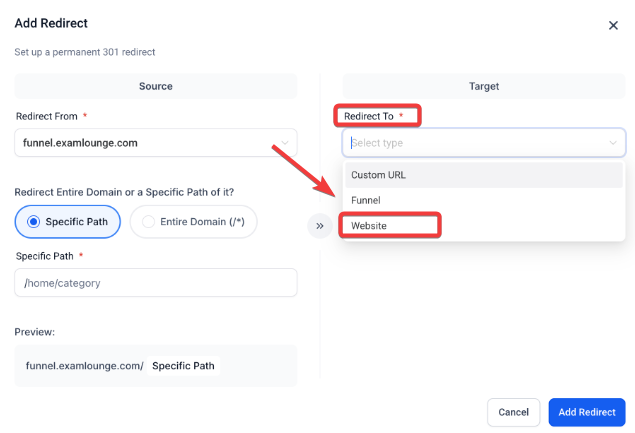Open the funnel.examlounge.com domain dropdown
The height and width of the screenshot is (433, 635).
click(150, 143)
